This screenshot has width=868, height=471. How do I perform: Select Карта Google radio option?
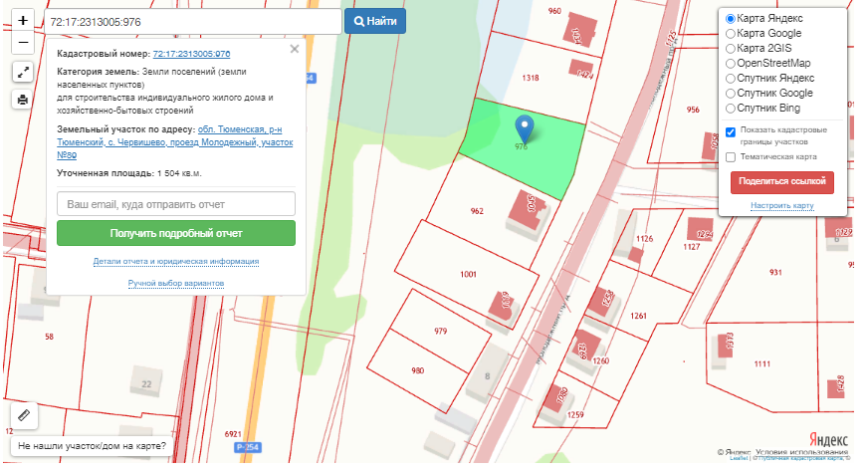tap(731, 34)
